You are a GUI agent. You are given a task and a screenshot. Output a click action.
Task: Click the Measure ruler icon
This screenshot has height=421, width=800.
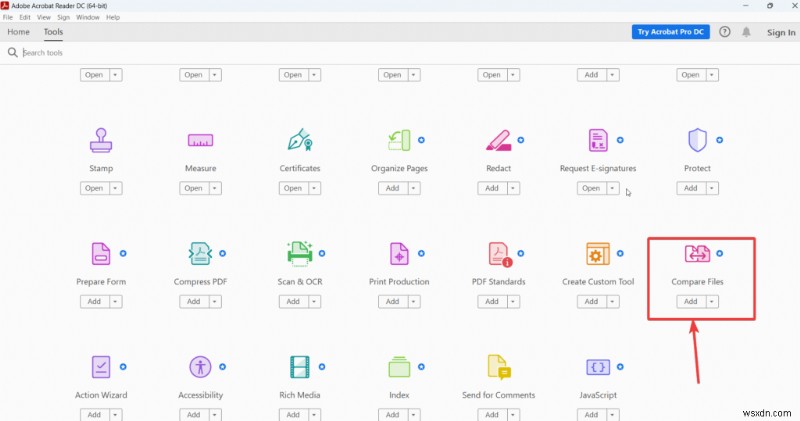[x=201, y=140]
